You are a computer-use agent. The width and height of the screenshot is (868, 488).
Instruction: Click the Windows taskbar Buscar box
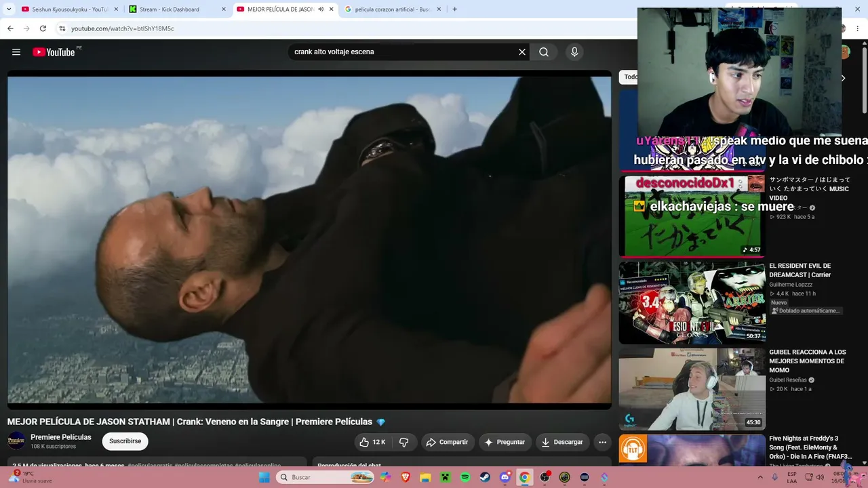click(325, 477)
